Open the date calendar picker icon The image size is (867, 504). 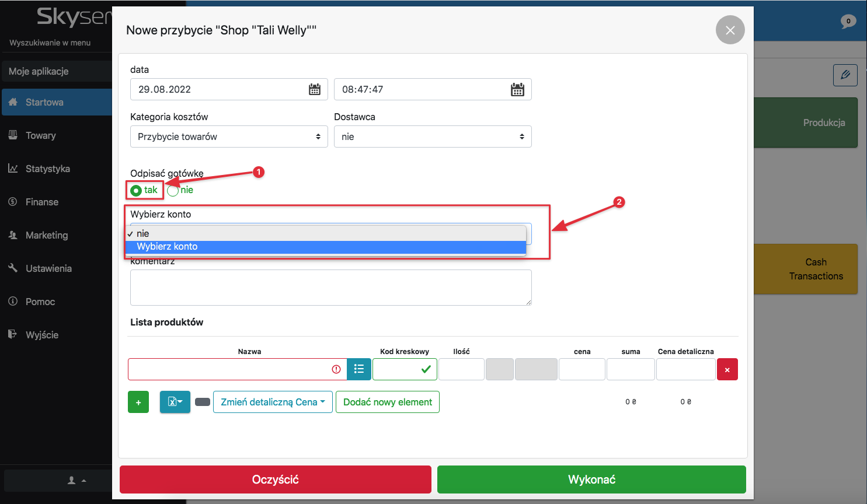click(315, 89)
